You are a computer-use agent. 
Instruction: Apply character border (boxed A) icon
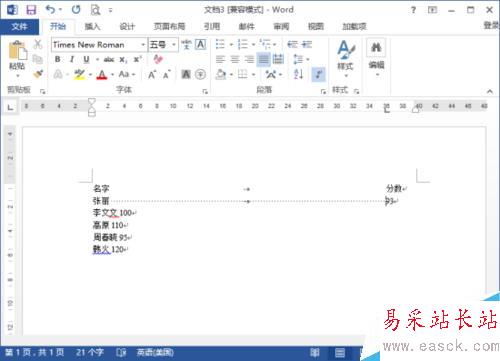pyautogui.click(x=200, y=44)
